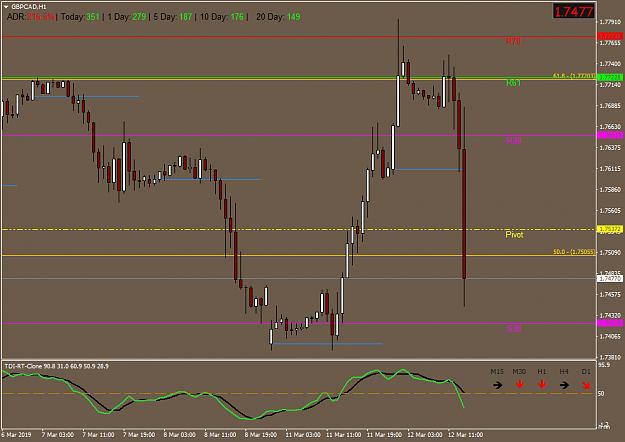Click the 10 Day: 176 range value
This screenshot has height=442, width=625.
[x=222, y=17]
